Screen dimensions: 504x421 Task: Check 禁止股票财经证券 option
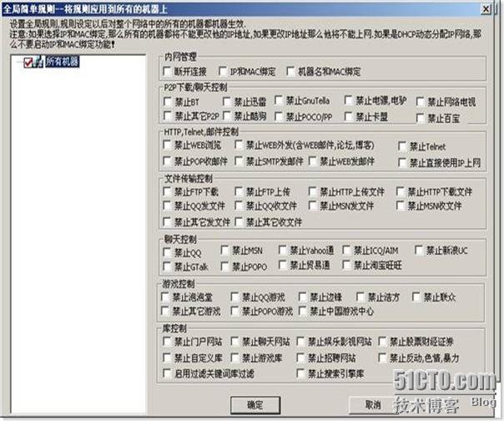pyautogui.click(x=382, y=341)
